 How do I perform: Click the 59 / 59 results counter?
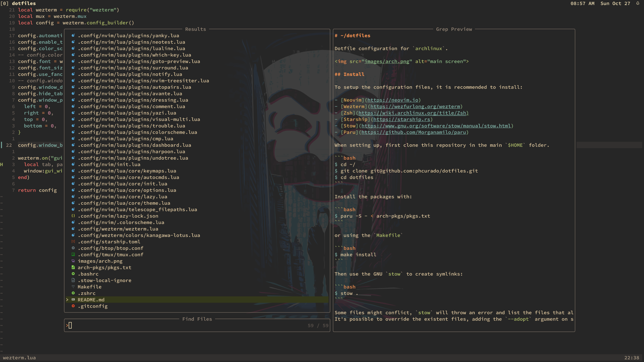pyautogui.click(x=318, y=326)
